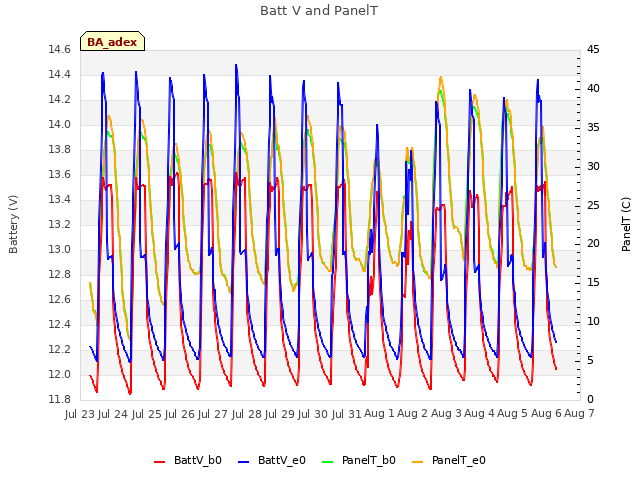Click the Aug 3 x-axis tick label

(x=447, y=413)
